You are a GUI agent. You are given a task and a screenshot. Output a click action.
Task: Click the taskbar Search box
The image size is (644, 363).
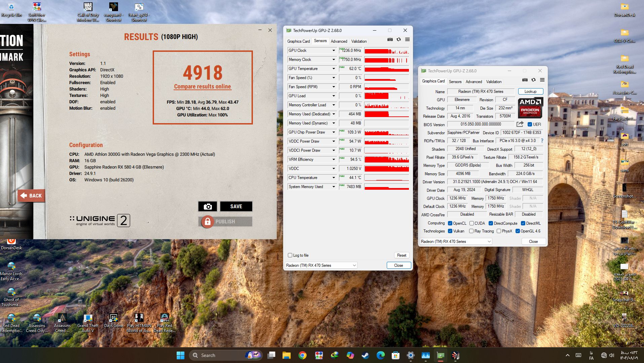[x=219, y=355]
